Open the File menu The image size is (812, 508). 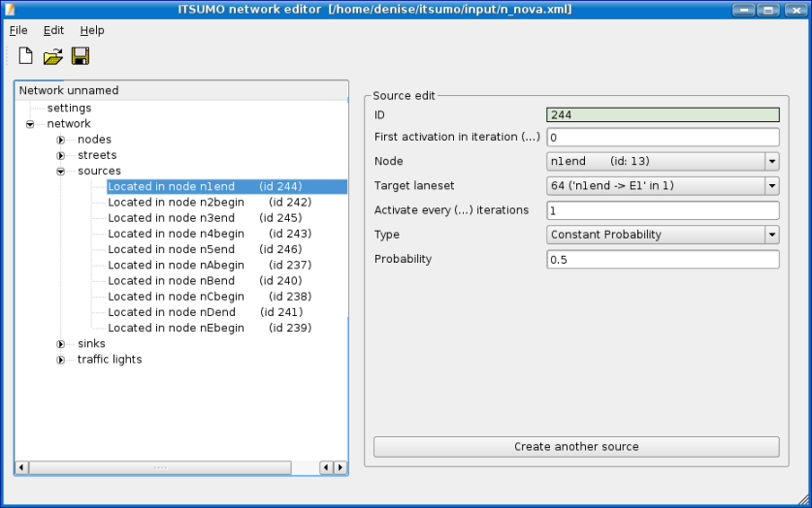18,30
